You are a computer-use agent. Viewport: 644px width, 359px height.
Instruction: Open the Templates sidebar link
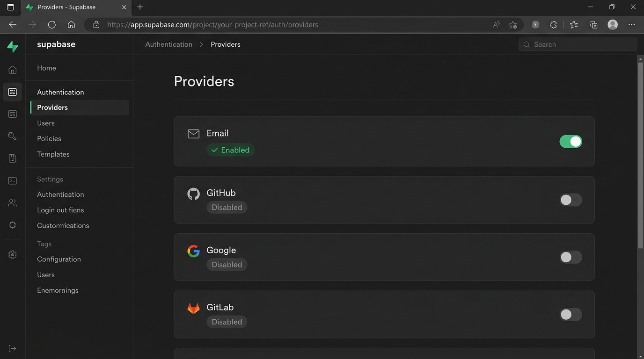coord(53,154)
